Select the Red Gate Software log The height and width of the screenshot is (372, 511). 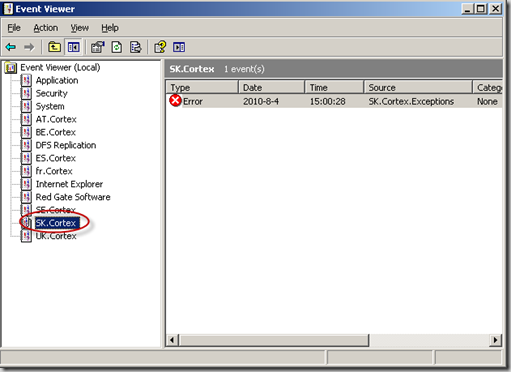click(73, 197)
